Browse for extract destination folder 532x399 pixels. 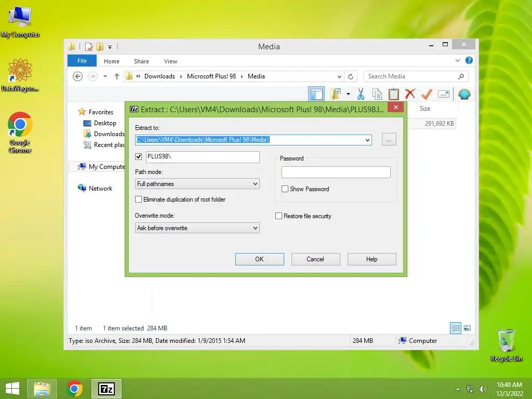coord(389,139)
